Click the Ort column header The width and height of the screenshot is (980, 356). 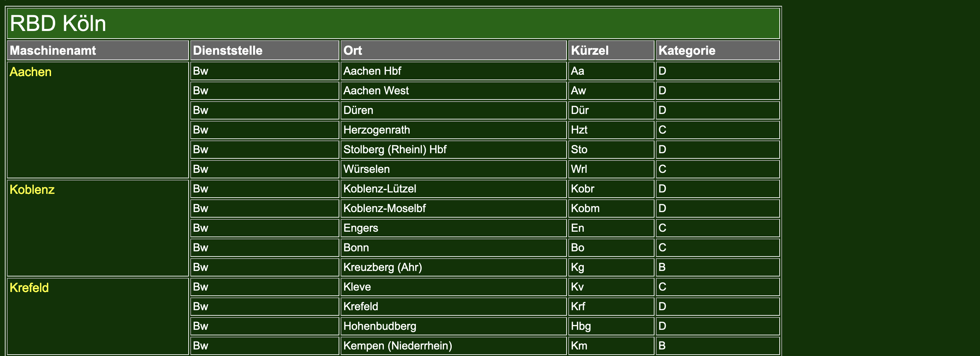pyautogui.click(x=353, y=51)
